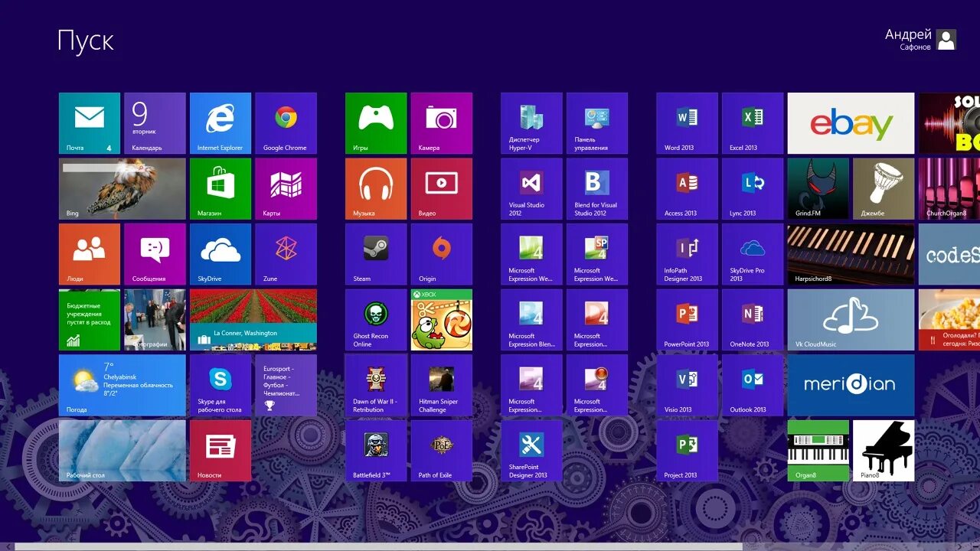
Task: Click the Андрей Сафонов user account
Action: coord(920,40)
